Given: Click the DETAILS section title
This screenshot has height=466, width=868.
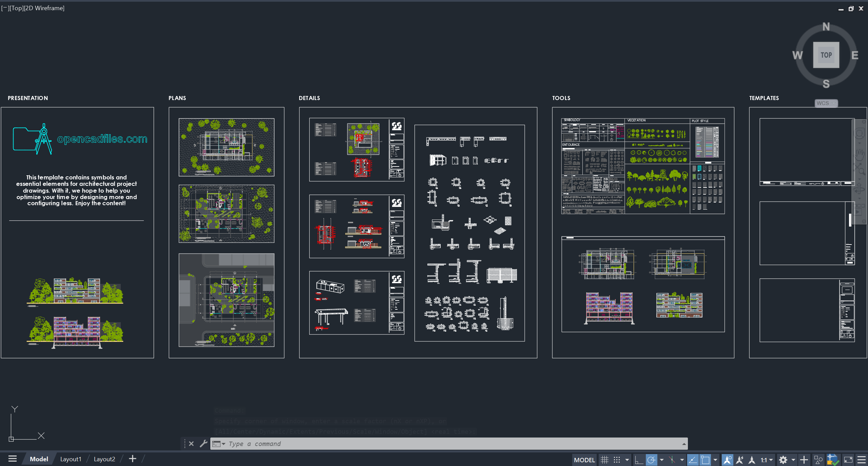Looking at the screenshot, I should tap(309, 98).
